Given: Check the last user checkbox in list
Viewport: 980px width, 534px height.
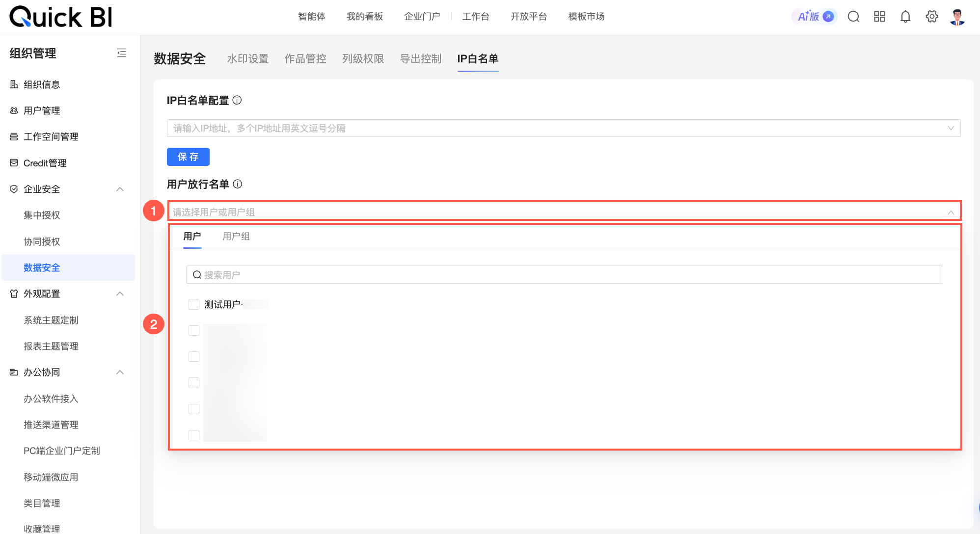Looking at the screenshot, I should 194,435.
